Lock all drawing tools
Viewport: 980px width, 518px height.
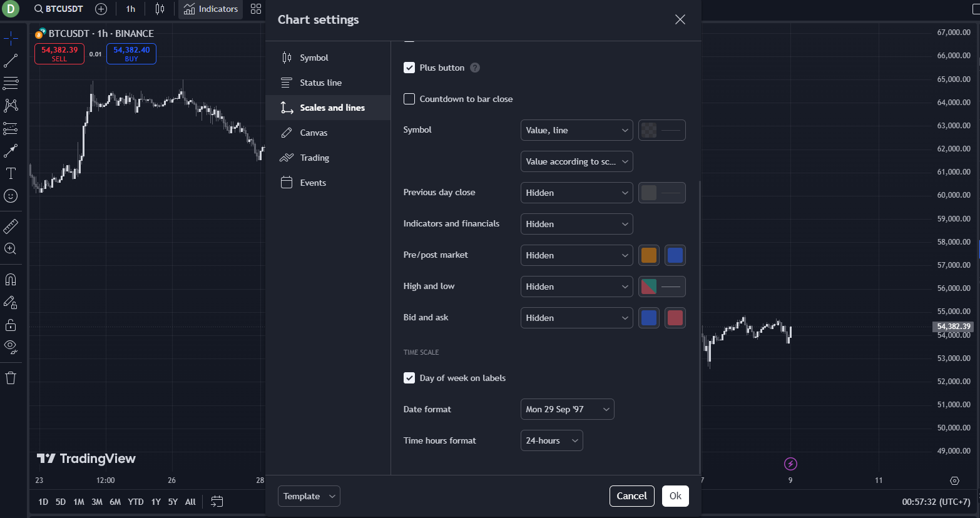(x=11, y=325)
